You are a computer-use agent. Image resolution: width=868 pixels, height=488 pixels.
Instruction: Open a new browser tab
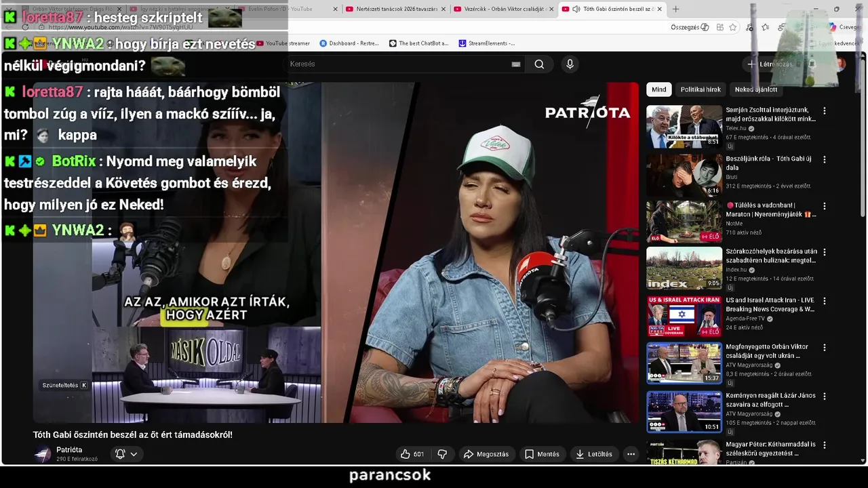coord(675,9)
